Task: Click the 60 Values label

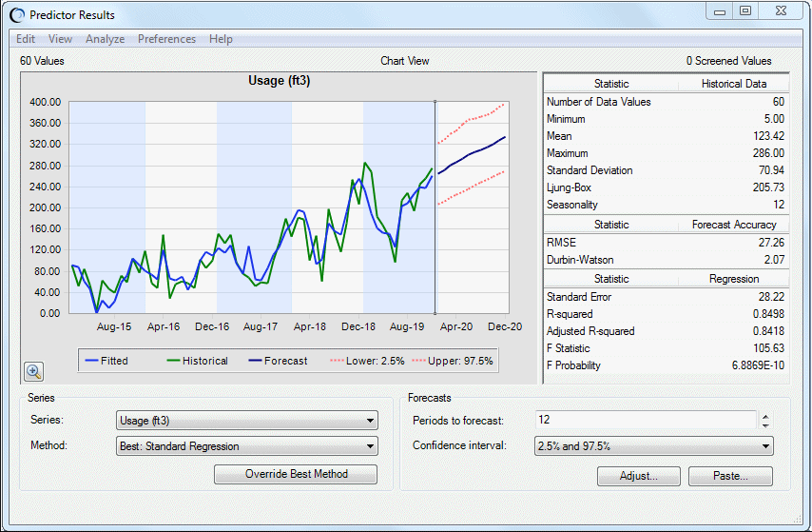Action: coord(42,61)
